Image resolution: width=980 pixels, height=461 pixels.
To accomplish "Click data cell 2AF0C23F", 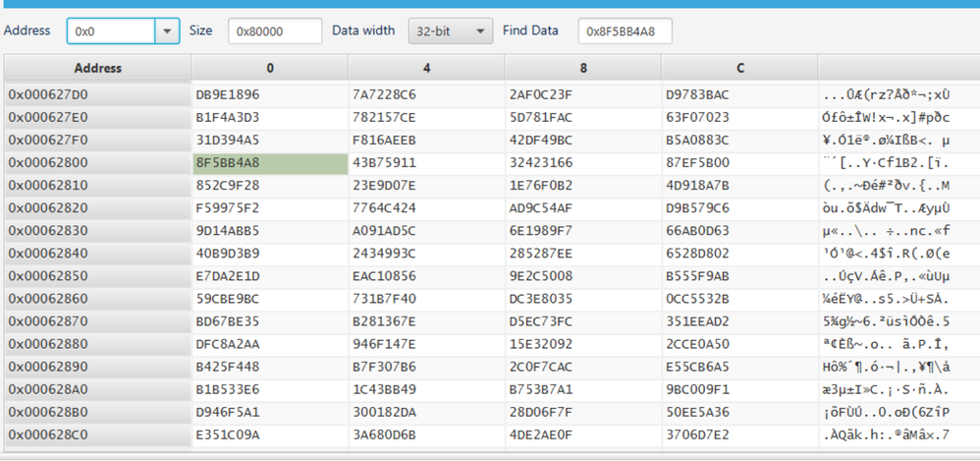I will pyautogui.click(x=583, y=95).
